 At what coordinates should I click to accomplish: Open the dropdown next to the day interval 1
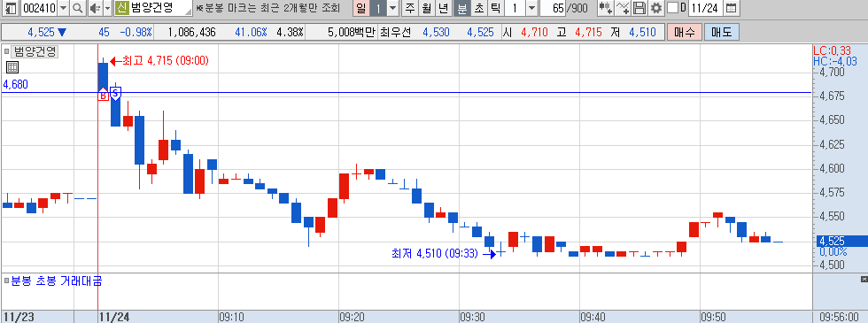392,8
